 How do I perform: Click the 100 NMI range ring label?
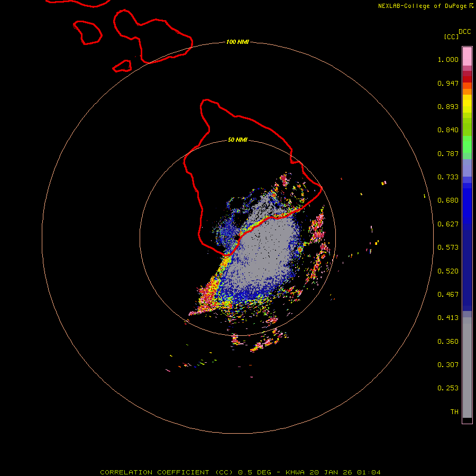237,42
